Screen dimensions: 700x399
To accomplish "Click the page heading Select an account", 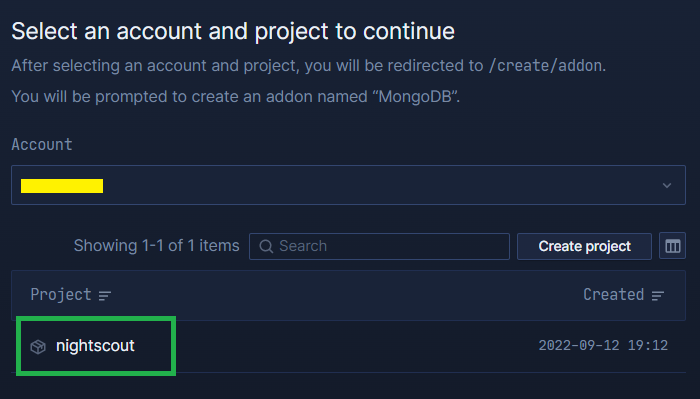I will (x=233, y=31).
